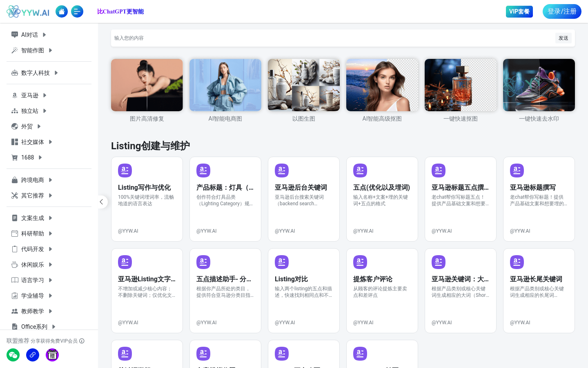Open the 其它推荐 menu item
Image resolution: width=588 pixels, height=368 pixels.
[49, 195]
